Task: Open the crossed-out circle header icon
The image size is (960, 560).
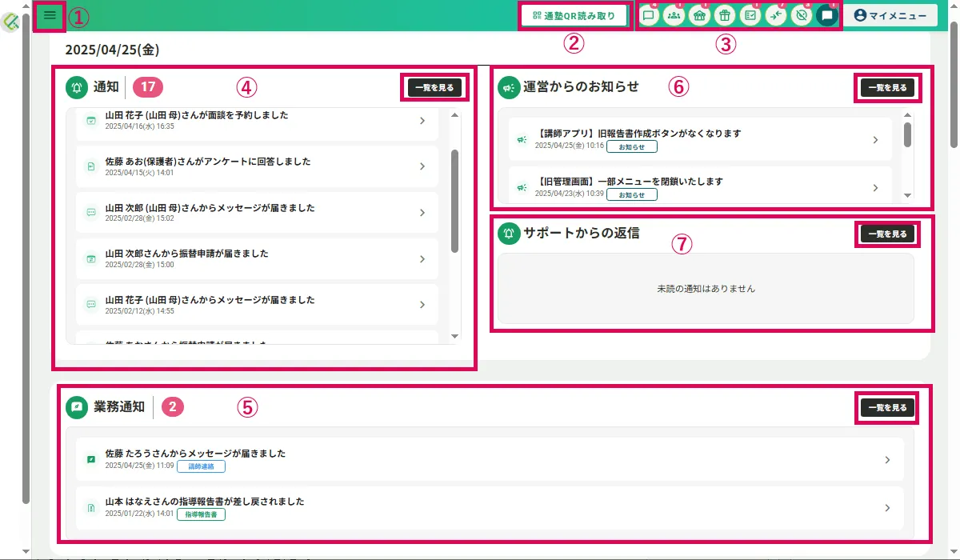Action: coord(801,15)
